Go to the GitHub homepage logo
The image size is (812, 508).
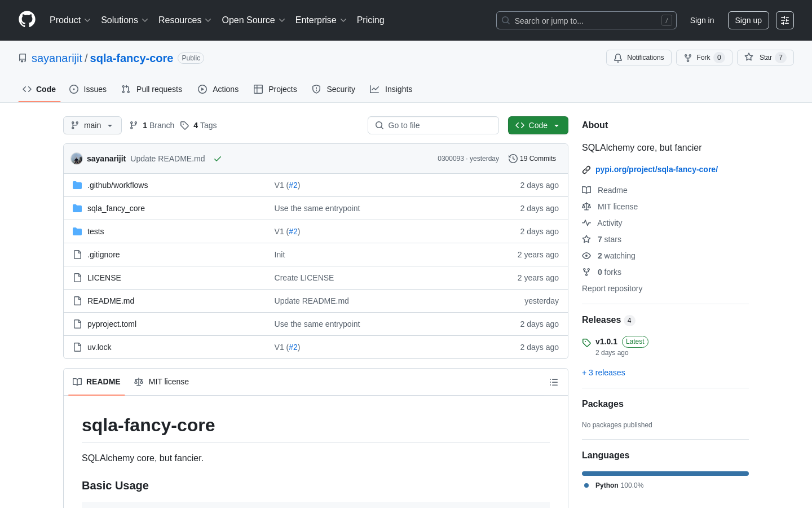(x=27, y=20)
